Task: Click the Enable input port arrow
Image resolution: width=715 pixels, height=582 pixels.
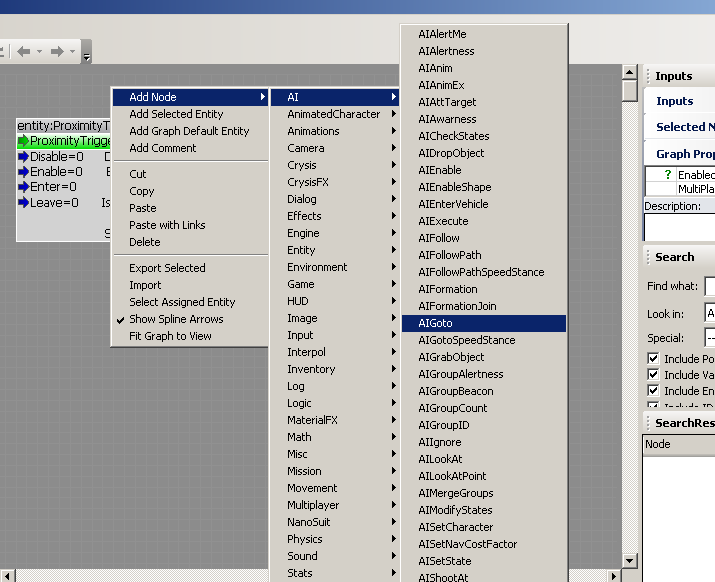Action: pyautogui.click(x=23, y=172)
